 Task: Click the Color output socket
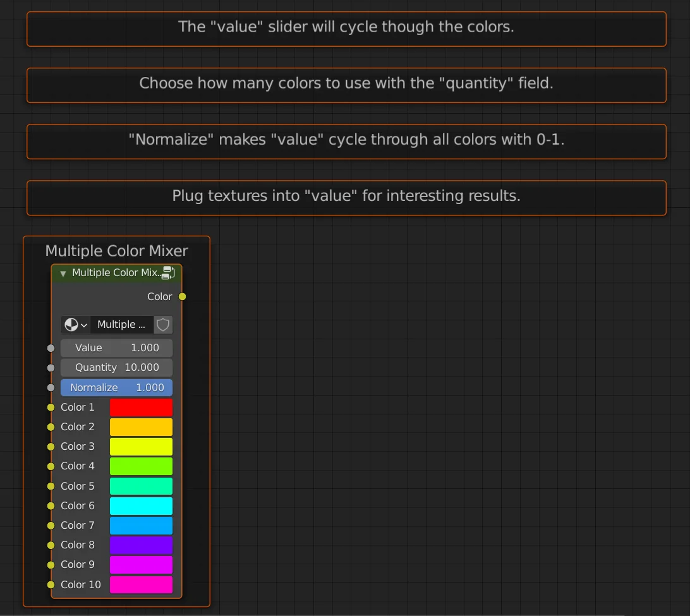(x=181, y=296)
